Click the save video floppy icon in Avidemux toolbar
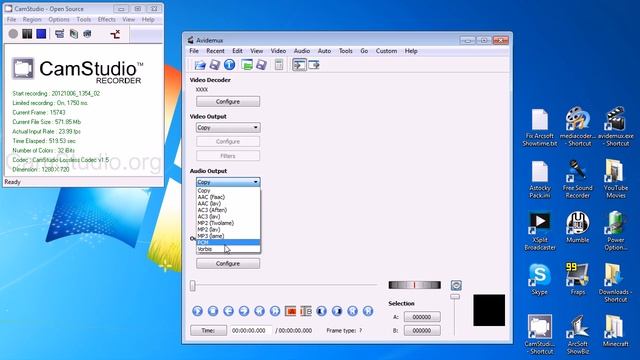Screen dimensions: 640x360 pos(215,64)
